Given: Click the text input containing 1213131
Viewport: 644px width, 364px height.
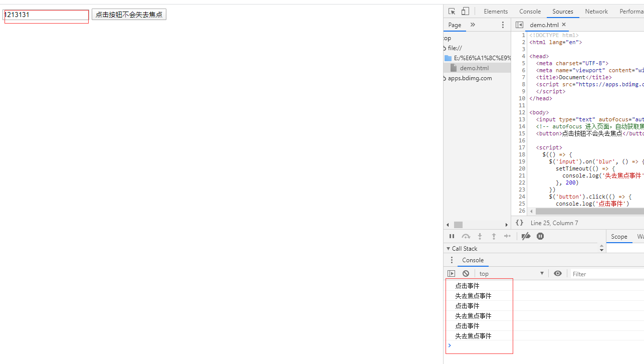Looking at the screenshot, I should [x=46, y=15].
